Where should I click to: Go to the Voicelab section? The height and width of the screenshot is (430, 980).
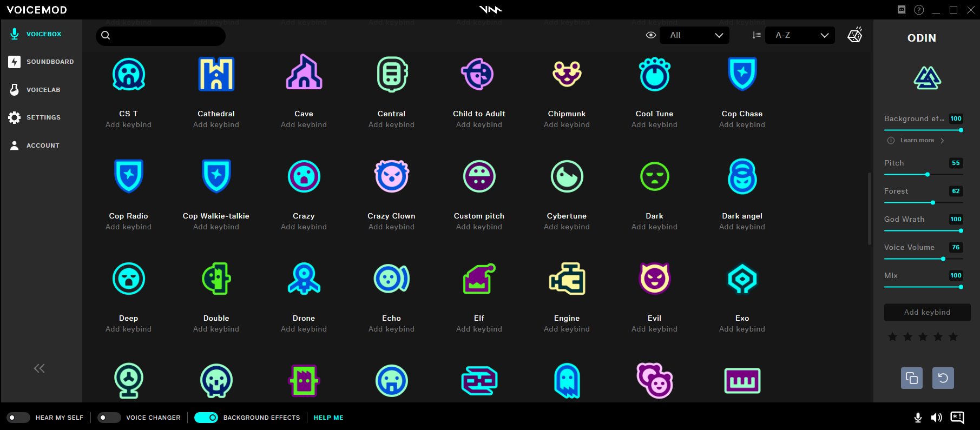coord(42,90)
